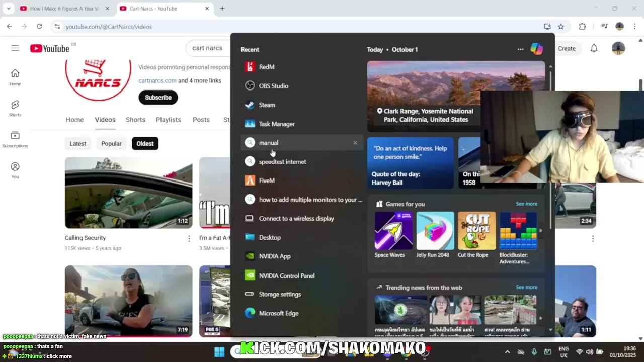Open Quote of the day card
Screen dimensions: 644x362
point(411,163)
